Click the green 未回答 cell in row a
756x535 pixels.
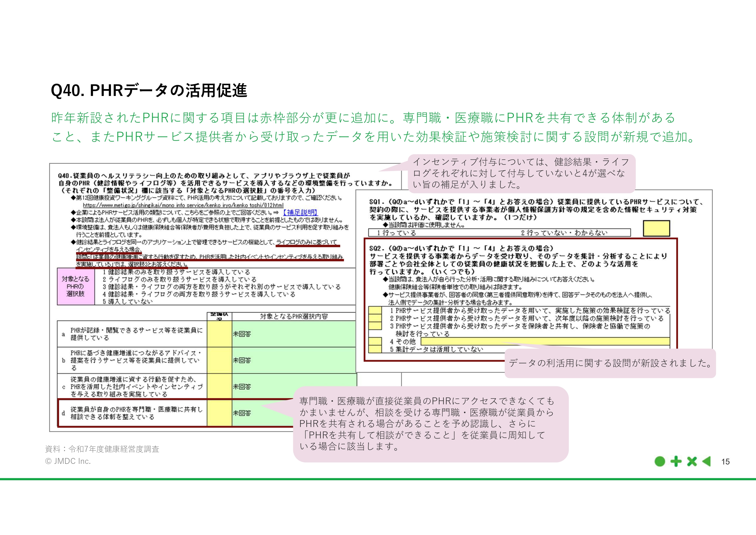tap(294, 334)
